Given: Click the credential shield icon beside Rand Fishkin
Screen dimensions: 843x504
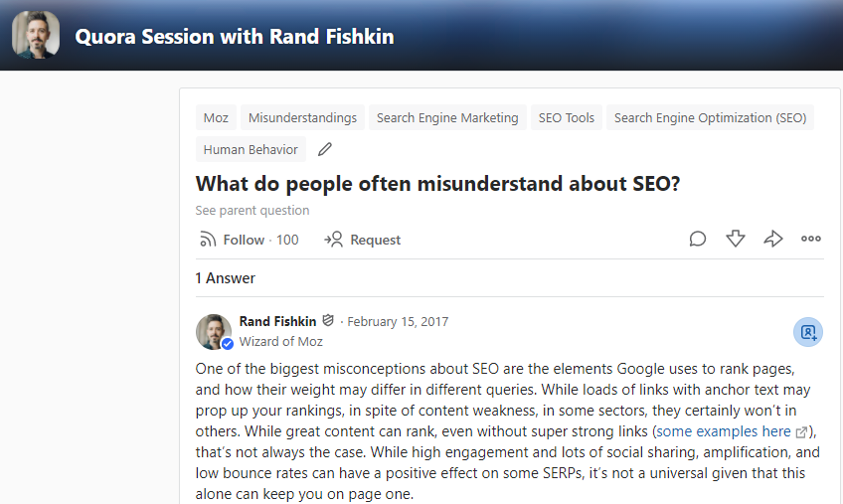Looking at the screenshot, I should [x=328, y=320].
